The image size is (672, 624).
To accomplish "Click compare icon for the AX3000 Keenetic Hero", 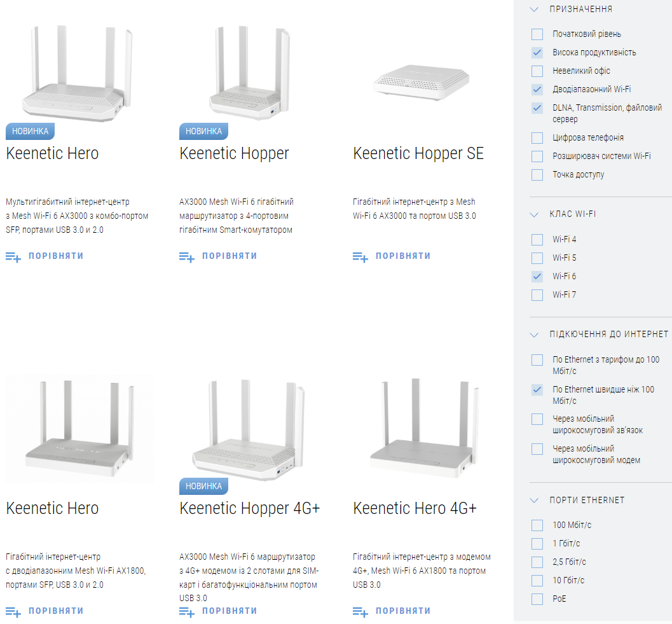I will [13, 257].
